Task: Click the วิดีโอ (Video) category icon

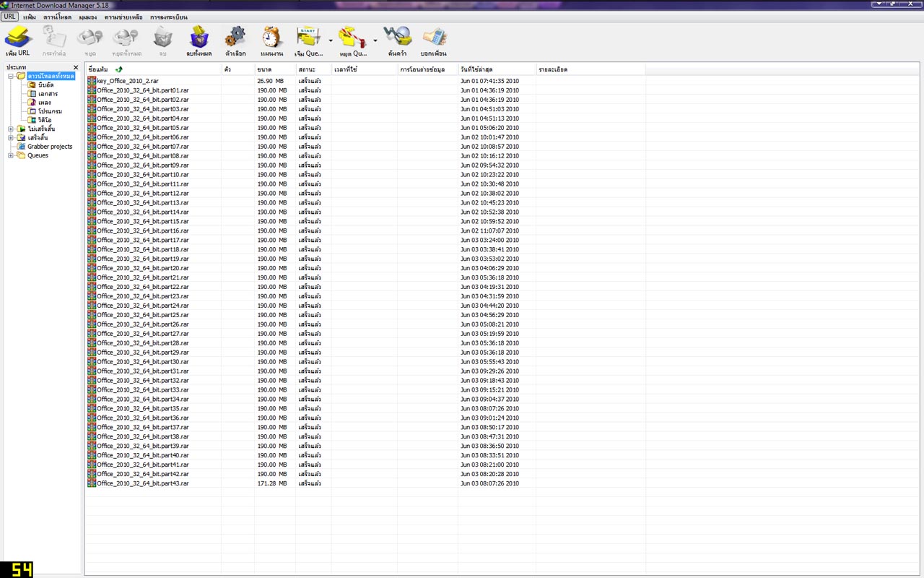Action: click(x=32, y=120)
